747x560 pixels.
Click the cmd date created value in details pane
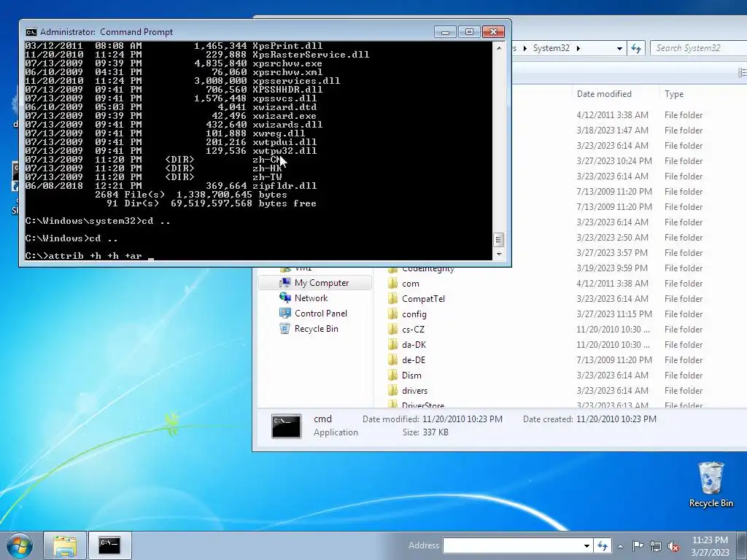pos(616,419)
